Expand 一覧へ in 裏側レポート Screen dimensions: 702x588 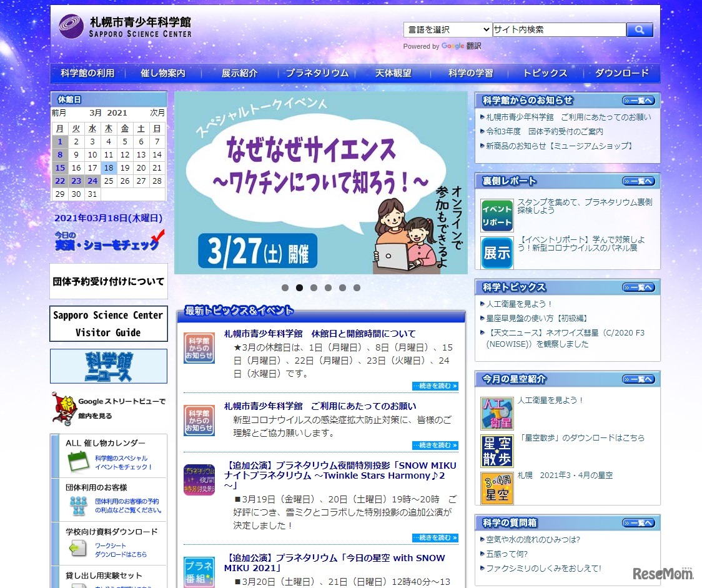(x=638, y=181)
